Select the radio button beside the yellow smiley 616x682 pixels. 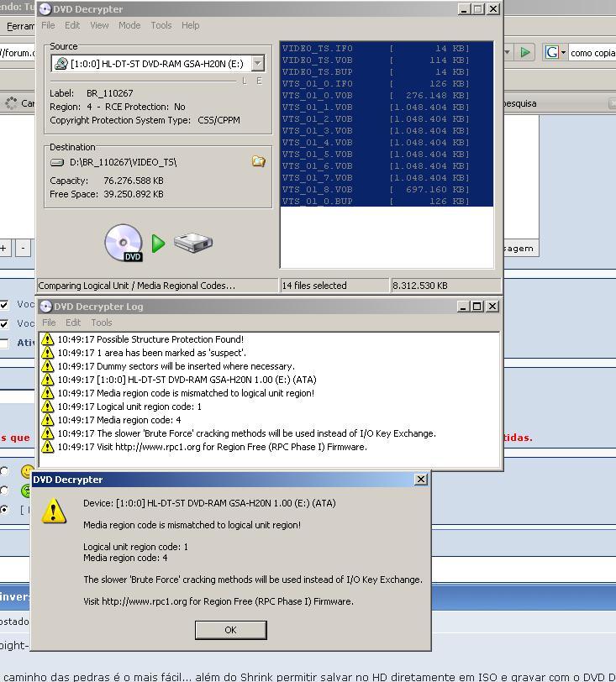coord(4,471)
